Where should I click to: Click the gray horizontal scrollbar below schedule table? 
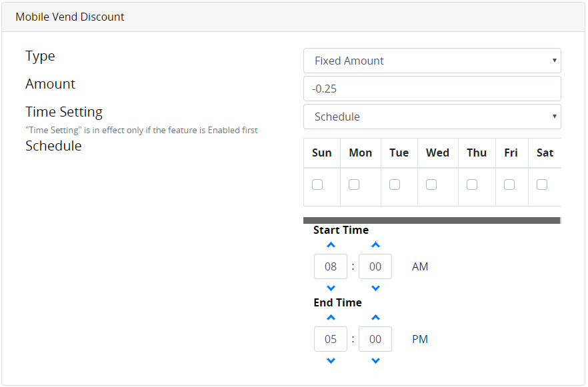pyautogui.click(x=431, y=220)
